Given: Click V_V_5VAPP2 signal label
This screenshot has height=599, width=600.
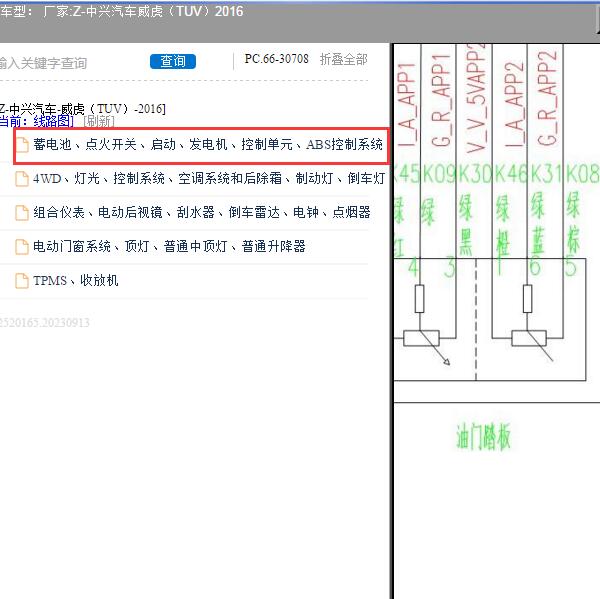Looking at the screenshot, I should 476,98.
